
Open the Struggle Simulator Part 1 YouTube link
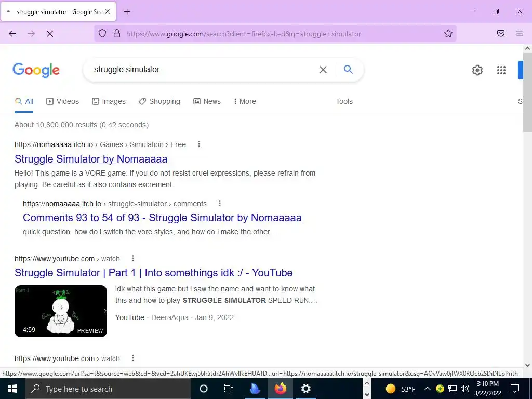154,273
